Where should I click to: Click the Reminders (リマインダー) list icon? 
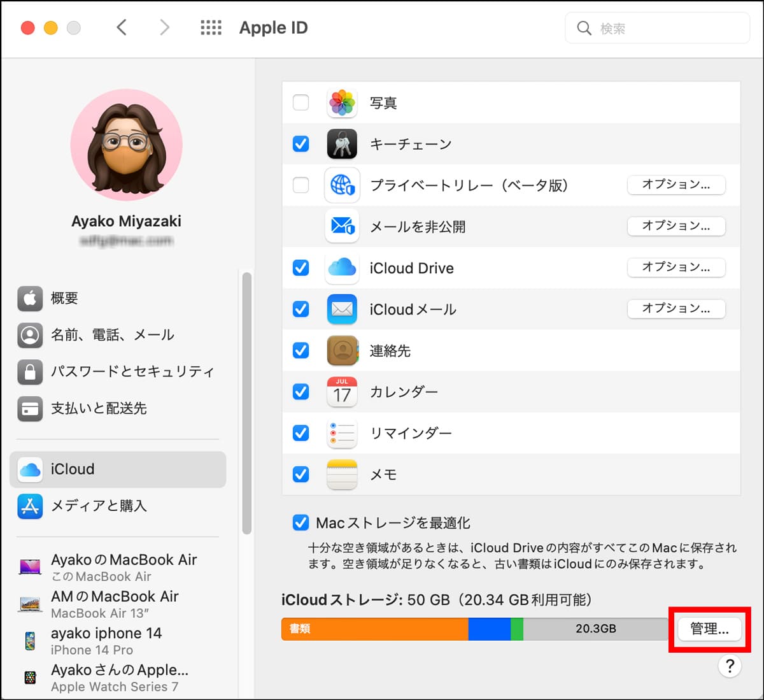pos(342,433)
